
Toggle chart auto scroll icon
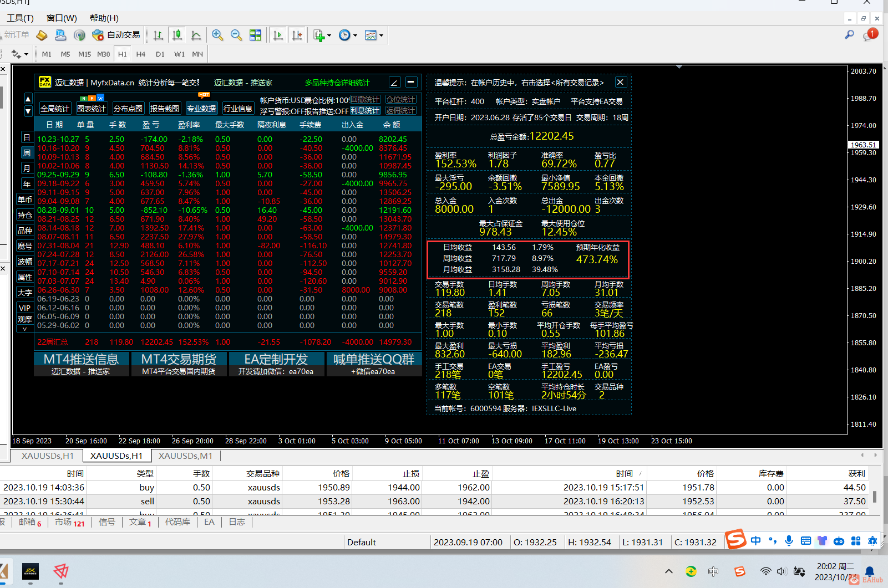tap(278, 35)
